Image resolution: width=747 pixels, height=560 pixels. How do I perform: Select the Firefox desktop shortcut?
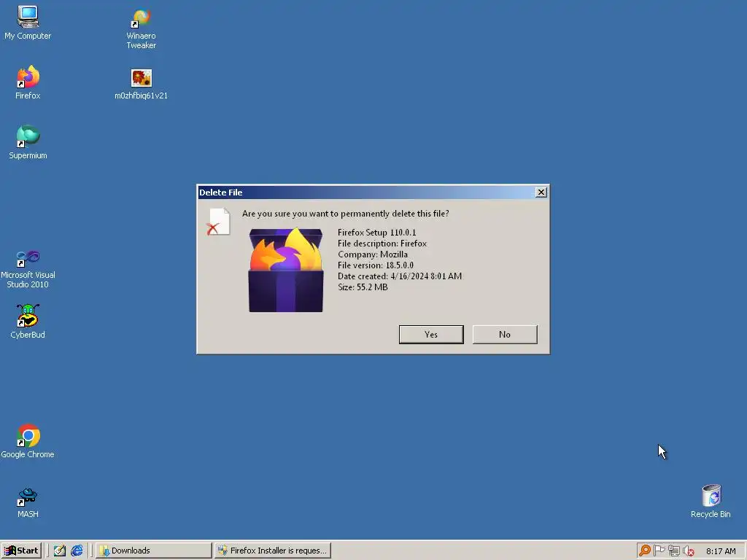point(28,82)
